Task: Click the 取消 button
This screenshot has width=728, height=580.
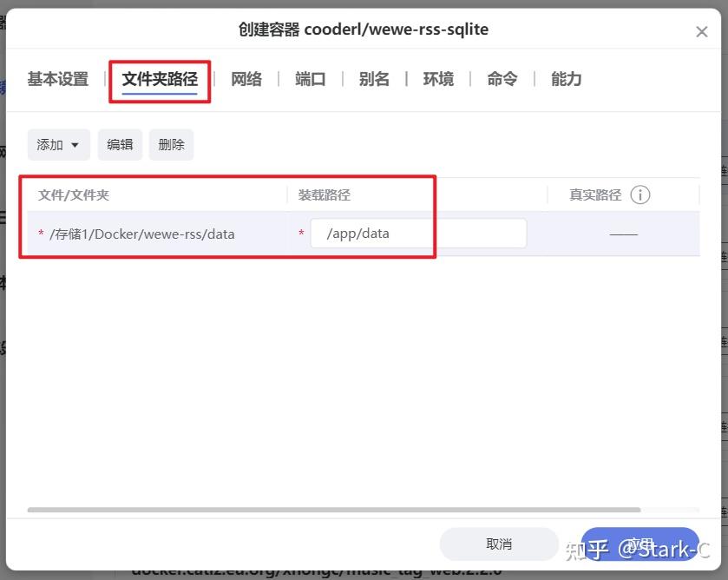Action: pyautogui.click(x=501, y=543)
